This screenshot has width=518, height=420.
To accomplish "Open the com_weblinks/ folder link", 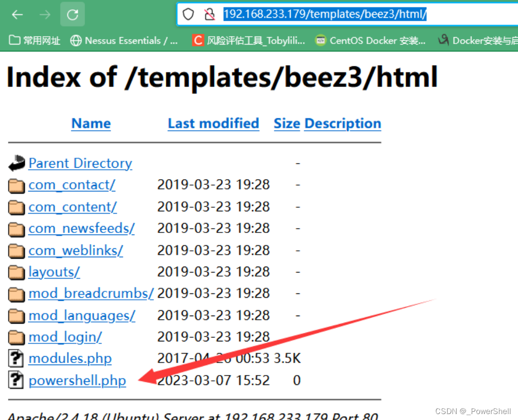I will 76,250.
